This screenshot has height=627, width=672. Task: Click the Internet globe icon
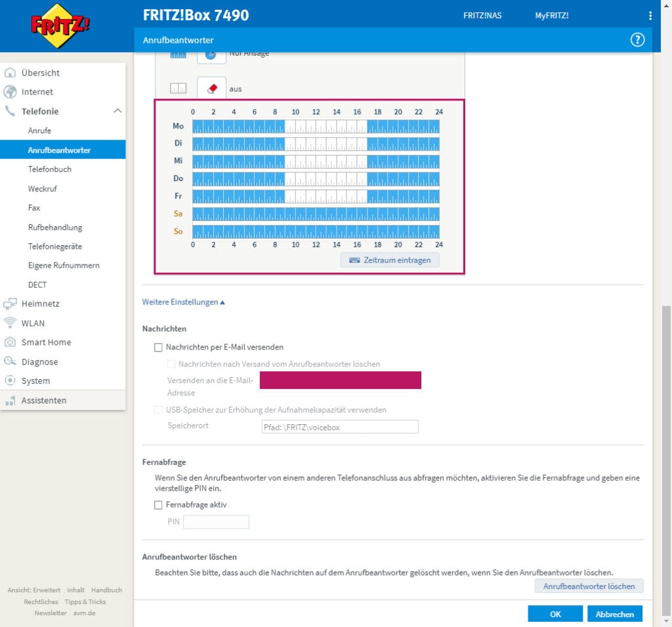10,92
